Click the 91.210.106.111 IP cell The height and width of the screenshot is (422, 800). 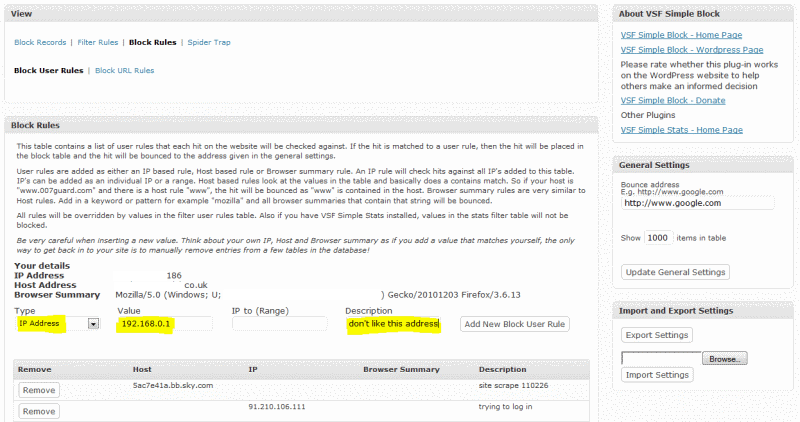[277, 407]
